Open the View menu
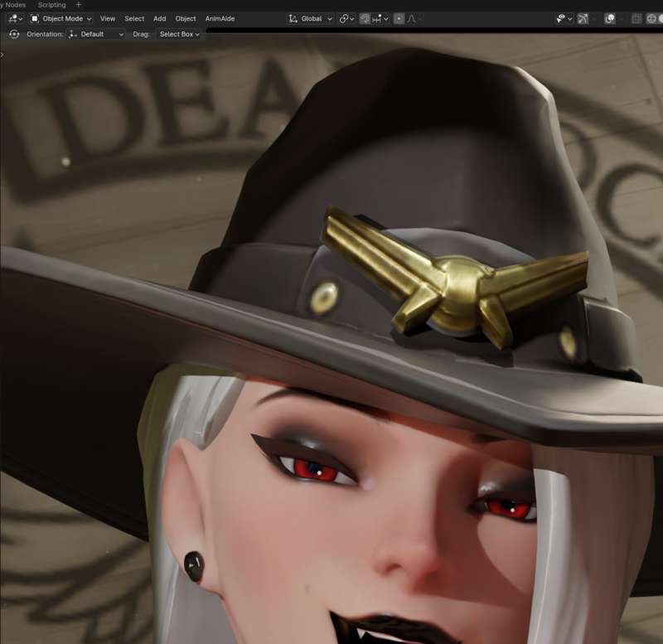 [108, 18]
